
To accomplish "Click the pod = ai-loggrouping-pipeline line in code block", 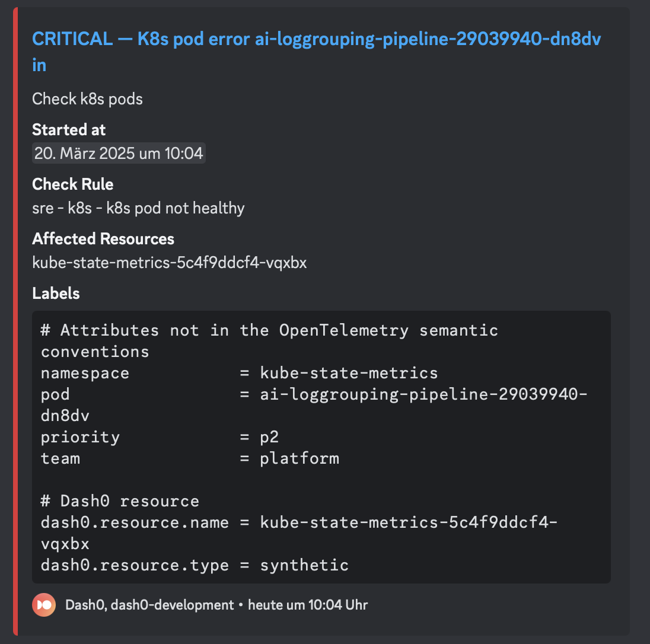I will (314, 394).
